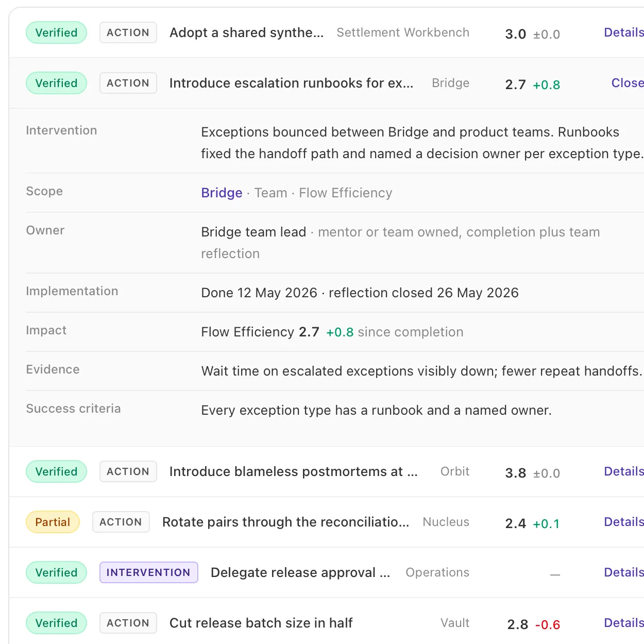The height and width of the screenshot is (644, 644).
Task: Click ACTION tag on Adopt a shared synthe... row
Action: click(x=128, y=32)
